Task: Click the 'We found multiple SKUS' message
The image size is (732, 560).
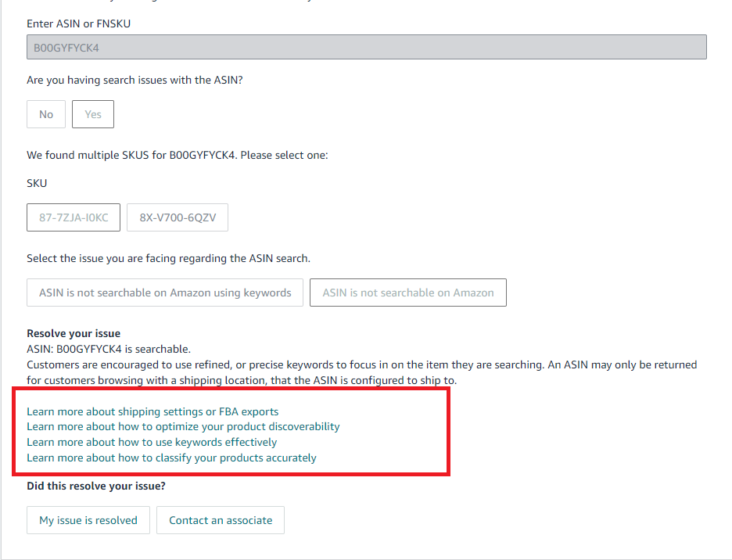Action: tap(177, 155)
